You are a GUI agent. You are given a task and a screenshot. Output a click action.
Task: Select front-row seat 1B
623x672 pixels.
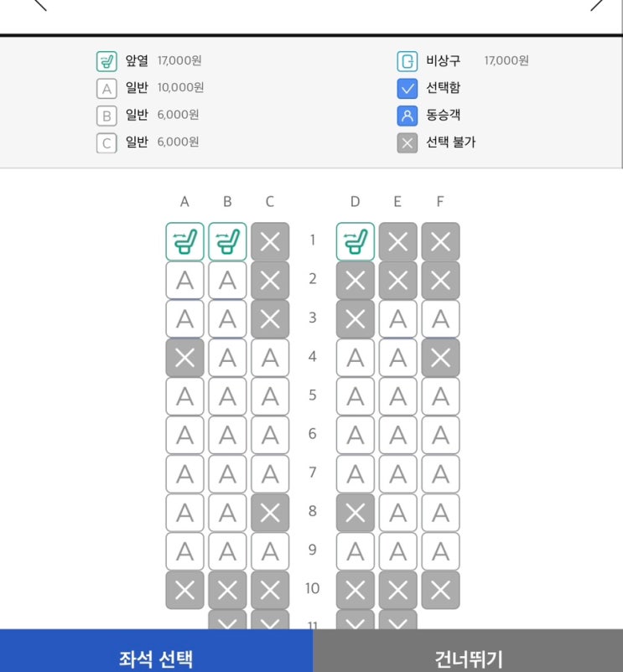[x=227, y=241]
